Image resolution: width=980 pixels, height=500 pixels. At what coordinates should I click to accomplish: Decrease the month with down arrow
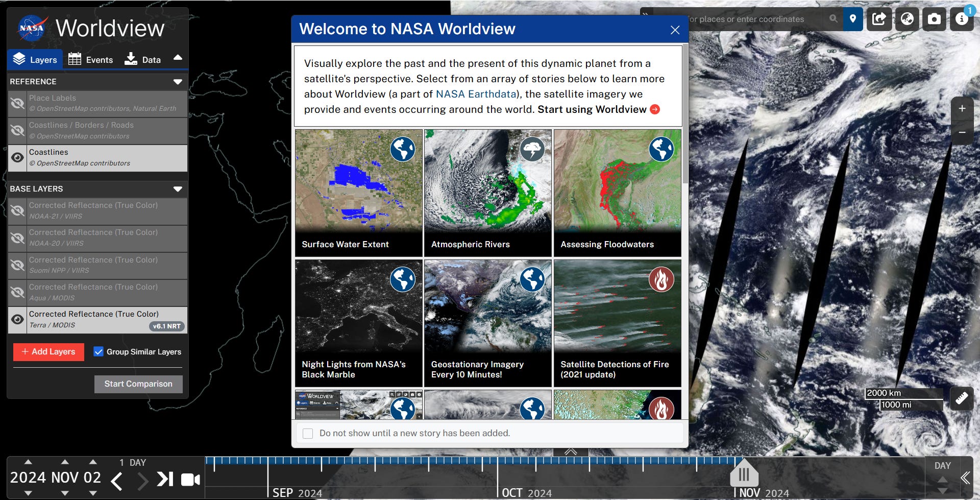tap(65, 493)
